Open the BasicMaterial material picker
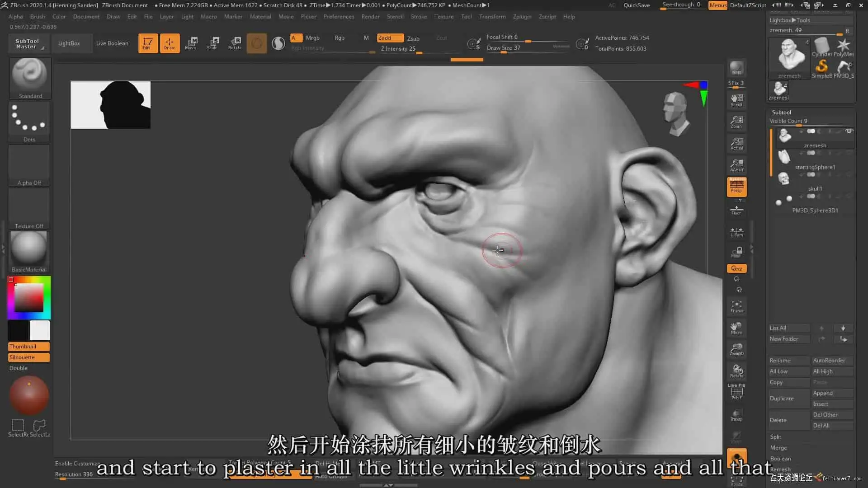Image resolution: width=868 pixels, height=488 pixels. tap(29, 251)
